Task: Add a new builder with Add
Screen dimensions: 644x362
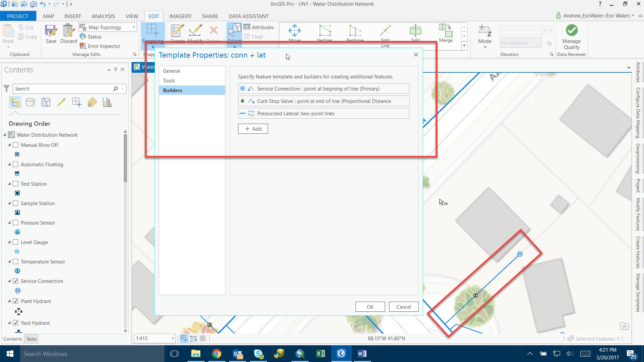Action: coord(253,129)
